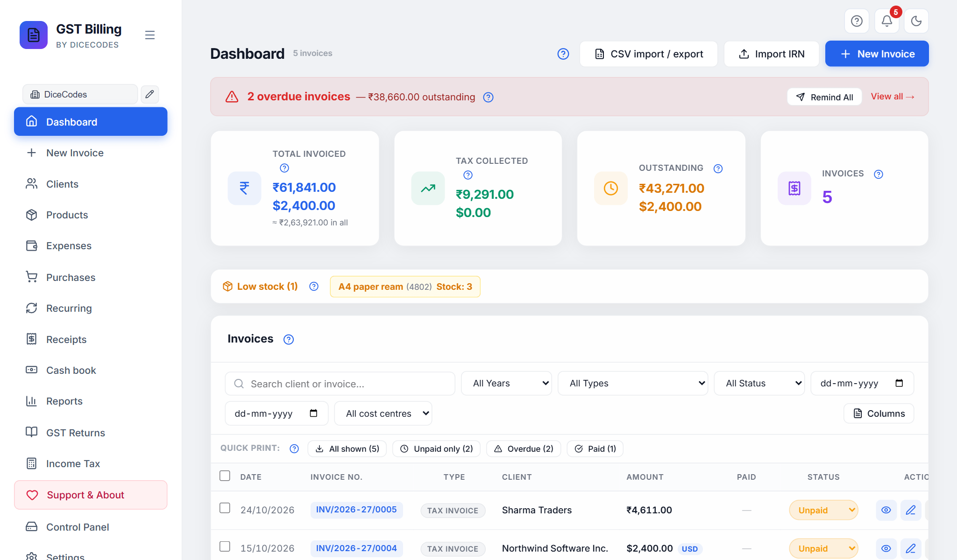Screen dimensions: 957x560
Task: Click clock icon on Outstanding card
Action: click(x=611, y=188)
